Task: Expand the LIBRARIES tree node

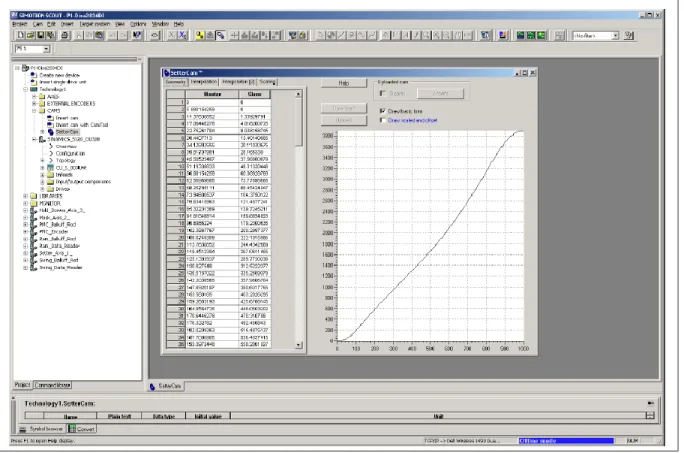Action: point(26,196)
